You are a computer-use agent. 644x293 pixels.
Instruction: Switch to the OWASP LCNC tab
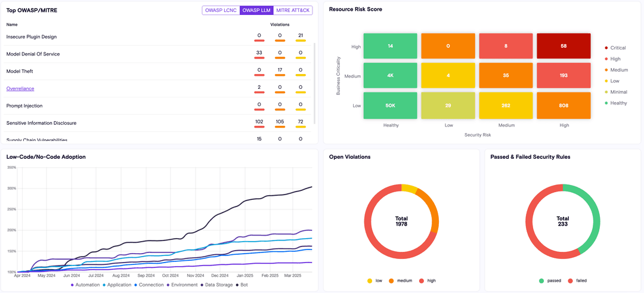point(221,10)
